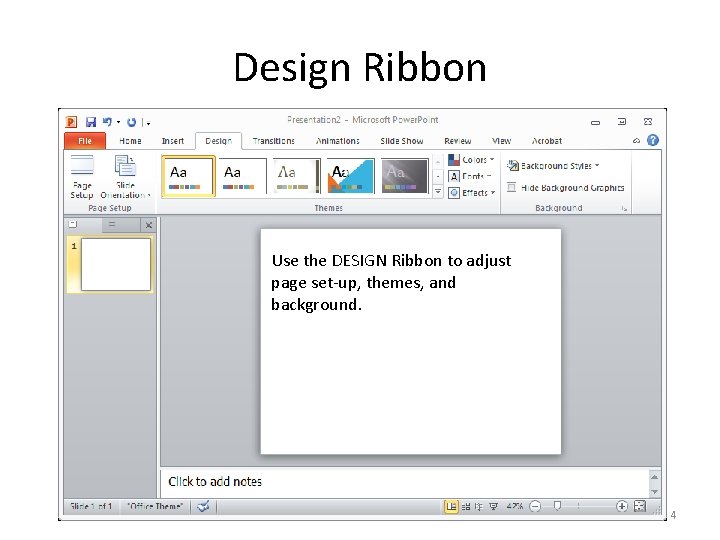
Task: Click the Save icon in quick access toolbar
Action: point(91,122)
